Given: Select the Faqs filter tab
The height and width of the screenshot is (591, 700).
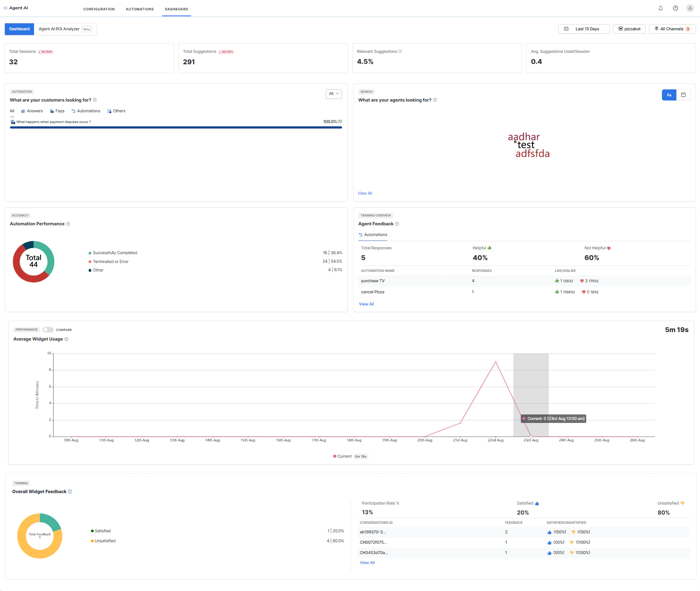Looking at the screenshot, I should tap(57, 111).
